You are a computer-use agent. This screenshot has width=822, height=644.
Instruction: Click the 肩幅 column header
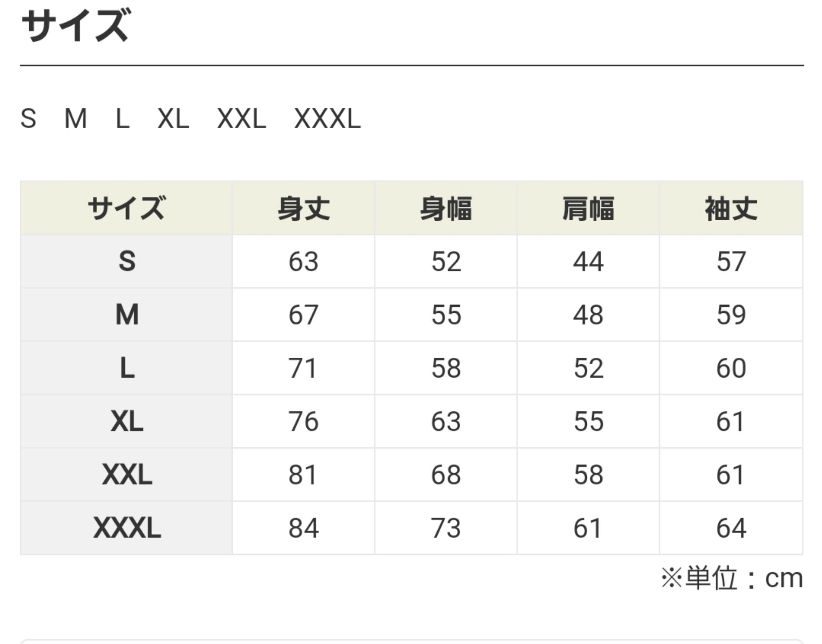click(x=588, y=208)
